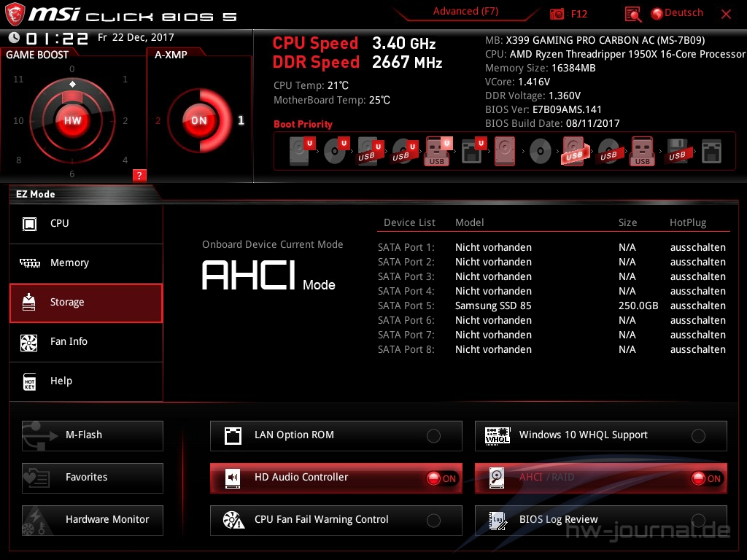
Task: Click the HotPlug column header
Action: click(688, 222)
